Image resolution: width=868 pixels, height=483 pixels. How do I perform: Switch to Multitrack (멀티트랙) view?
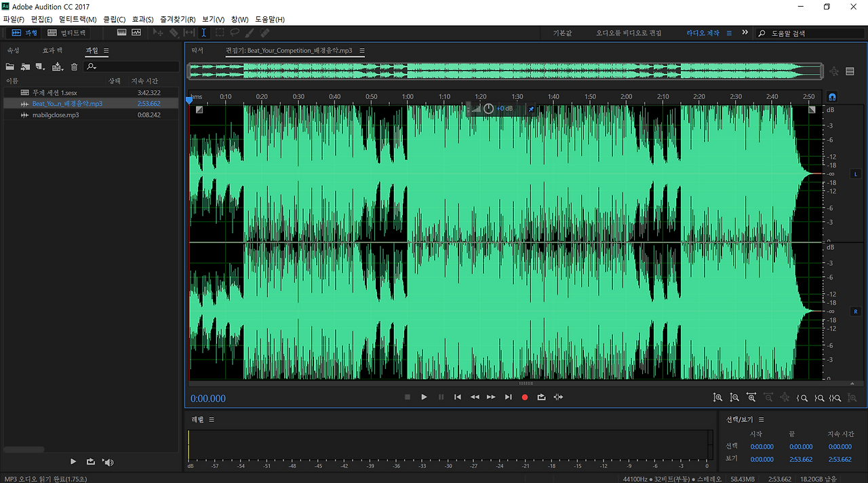point(66,33)
